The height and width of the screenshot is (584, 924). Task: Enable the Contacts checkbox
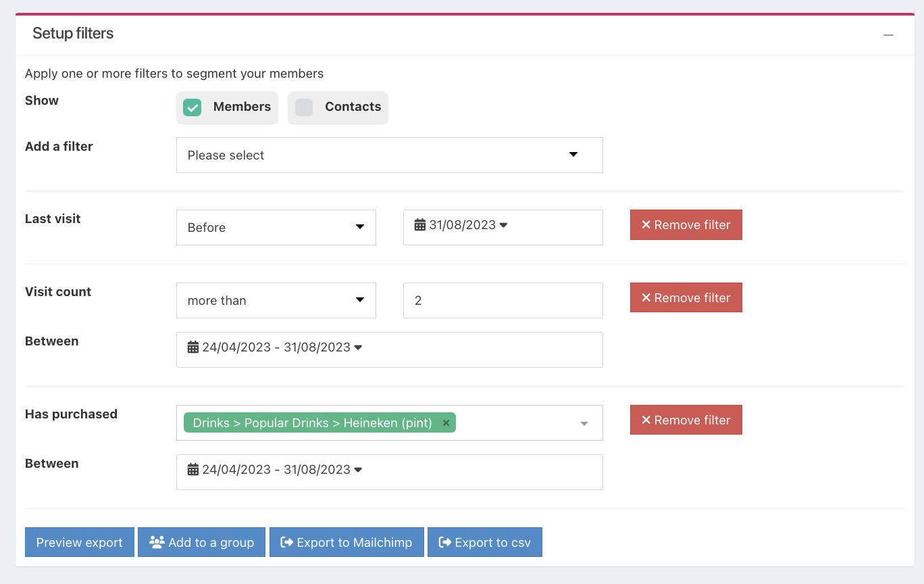(304, 107)
